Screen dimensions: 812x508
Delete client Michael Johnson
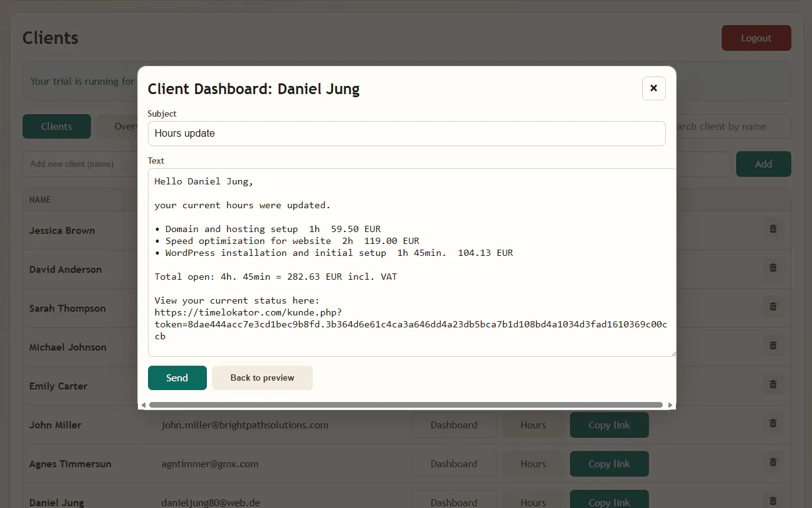[x=772, y=346]
